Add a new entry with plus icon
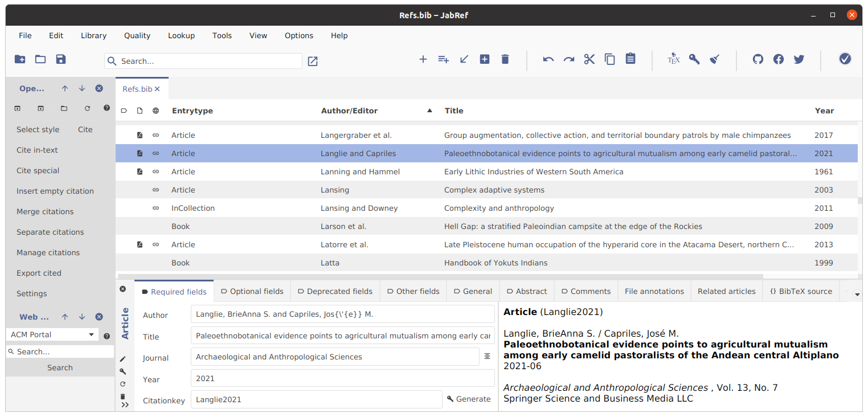Screen dimensions: 868x417 tap(423, 59)
